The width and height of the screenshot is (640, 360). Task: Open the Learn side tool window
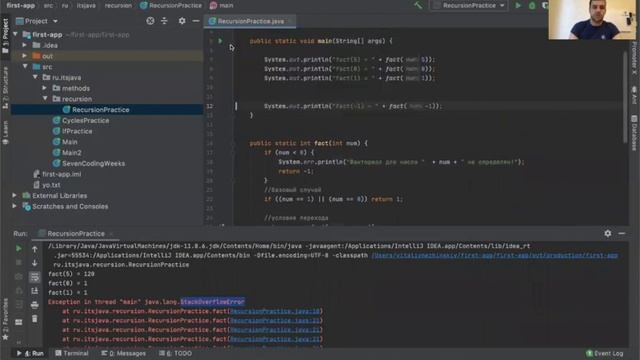(x=5, y=133)
